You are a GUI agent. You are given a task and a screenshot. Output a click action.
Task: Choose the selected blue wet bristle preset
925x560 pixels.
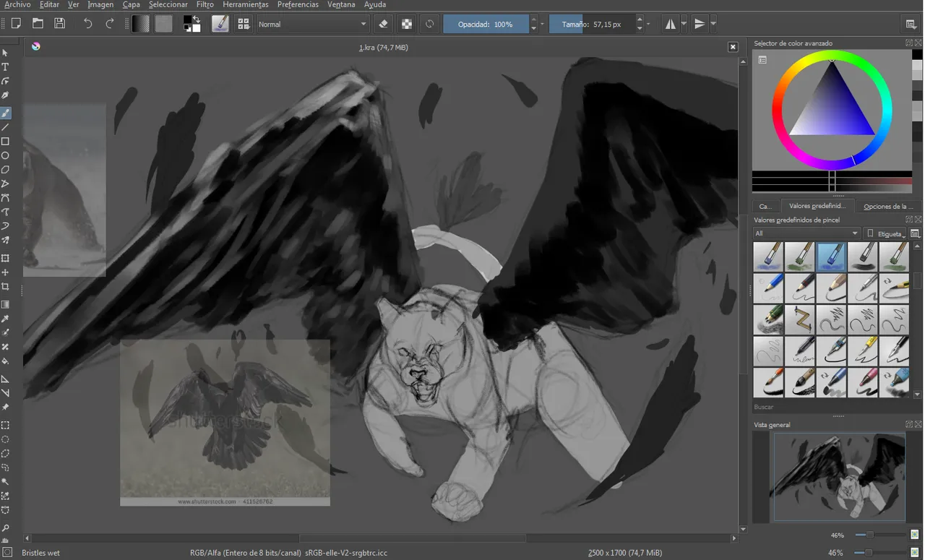[831, 257]
